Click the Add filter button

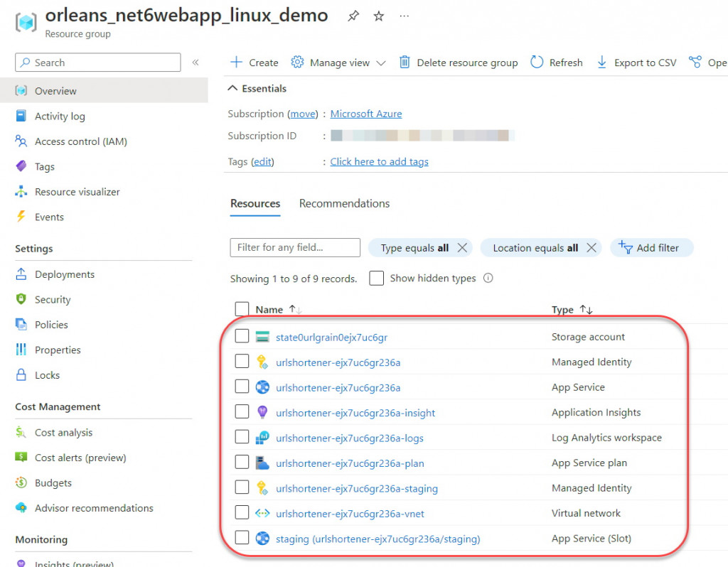(652, 248)
